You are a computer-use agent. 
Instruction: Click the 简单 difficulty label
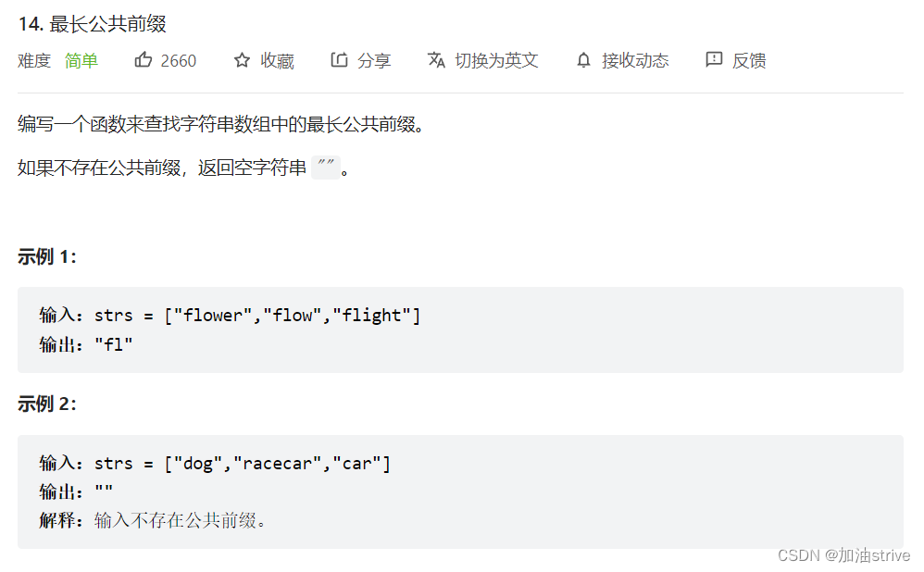81,60
